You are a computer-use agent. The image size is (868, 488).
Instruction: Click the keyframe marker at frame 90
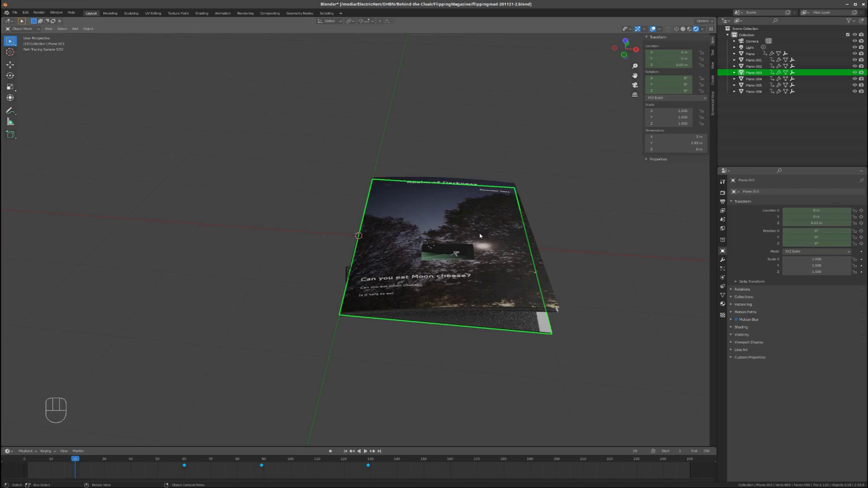pos(261,465)
